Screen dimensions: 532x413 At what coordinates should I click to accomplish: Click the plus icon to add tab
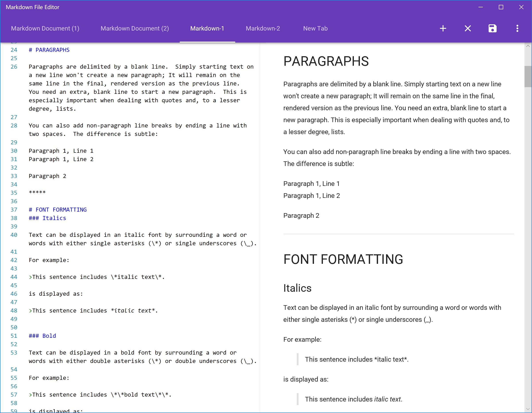pos(443,29)
